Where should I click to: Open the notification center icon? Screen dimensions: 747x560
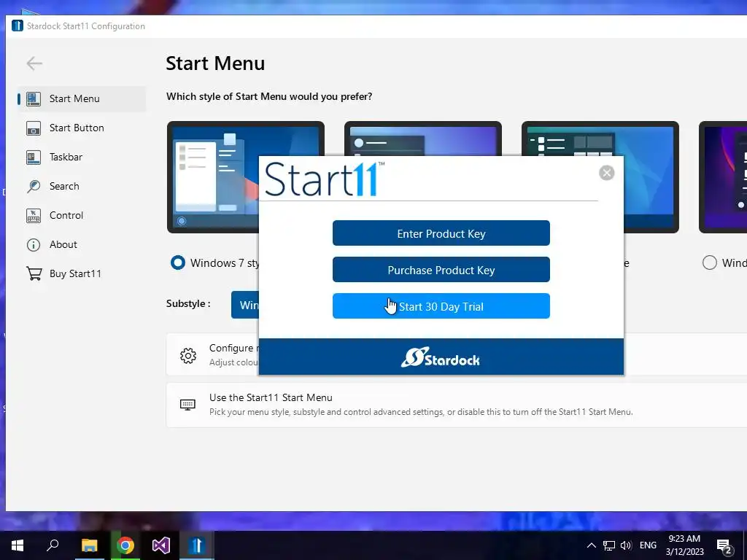[724, 547]
